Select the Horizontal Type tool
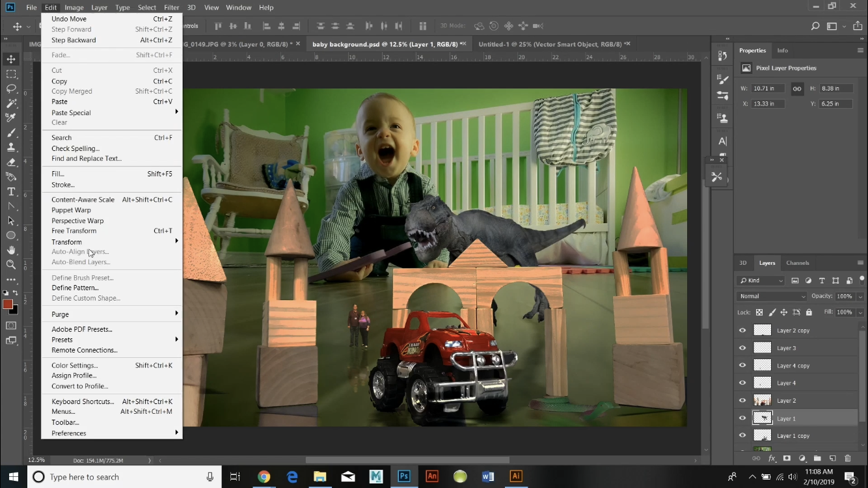Viewport: 868px width, 488px height. [11, 193]
